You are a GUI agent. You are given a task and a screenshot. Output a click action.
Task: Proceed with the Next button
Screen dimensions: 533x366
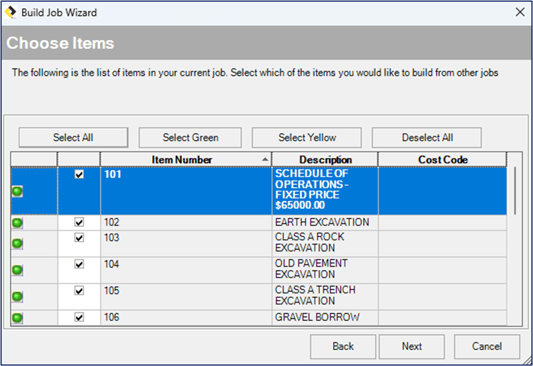click(x=412, y=346)
